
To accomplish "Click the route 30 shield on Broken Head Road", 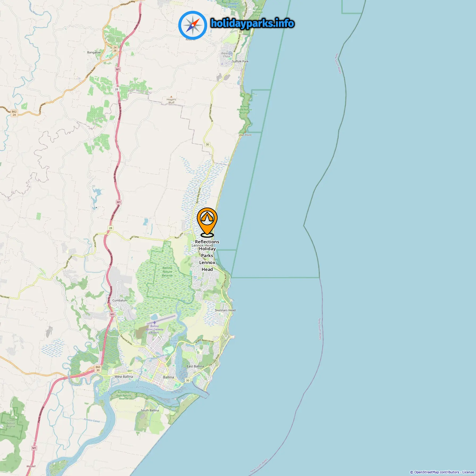I will (207, 144).
